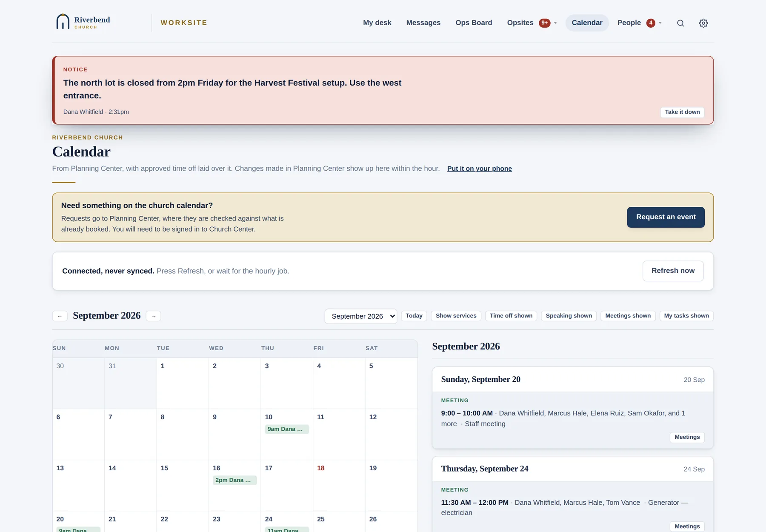Select day 31 of previous month
This screenshot has width=766, height=532.
[x=131, y=383]
